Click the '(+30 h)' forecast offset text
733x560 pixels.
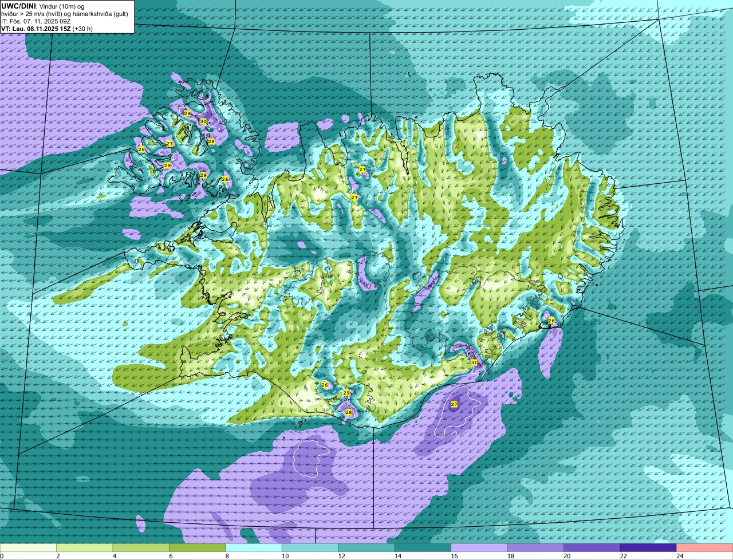(x=83, y=29)
